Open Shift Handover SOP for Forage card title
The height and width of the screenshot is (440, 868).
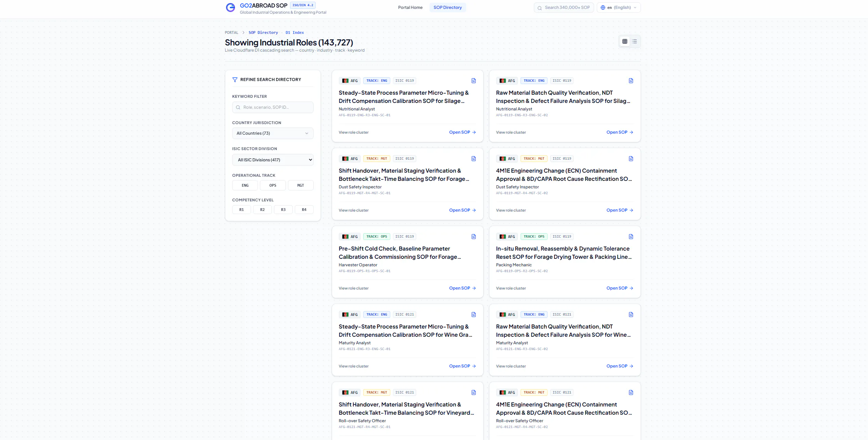tap(404, 175)
